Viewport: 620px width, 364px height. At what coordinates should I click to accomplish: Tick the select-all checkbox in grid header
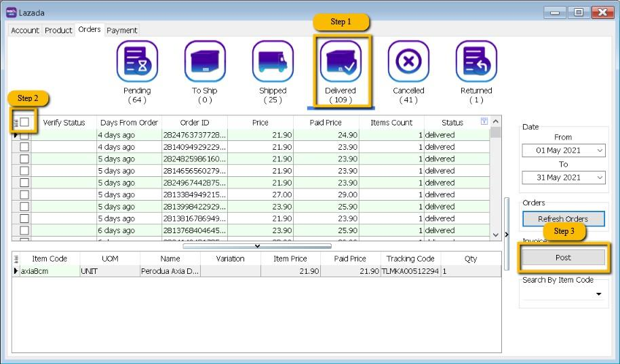point(24,122)
